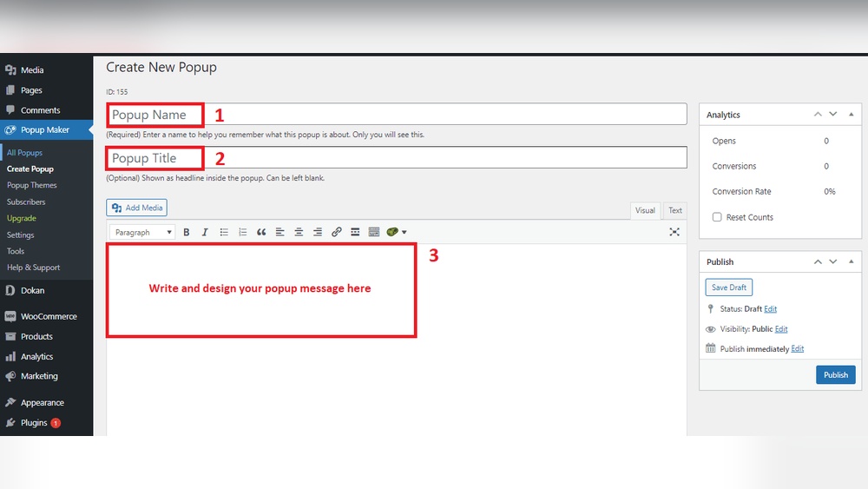Open Popup Maker Settings submenu
Image resolution: width=868 pixels, height=489 pixels.
[21, 235]
